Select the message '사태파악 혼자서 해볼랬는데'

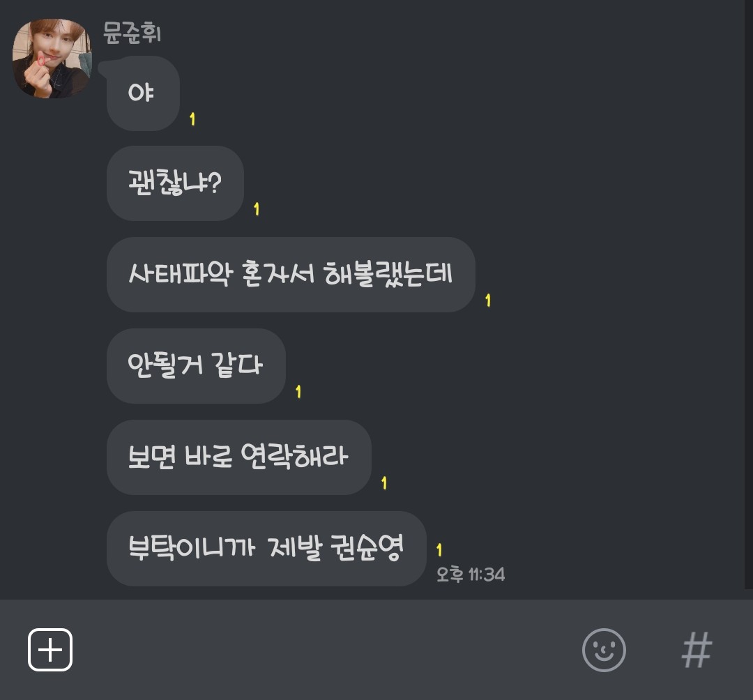291,274
